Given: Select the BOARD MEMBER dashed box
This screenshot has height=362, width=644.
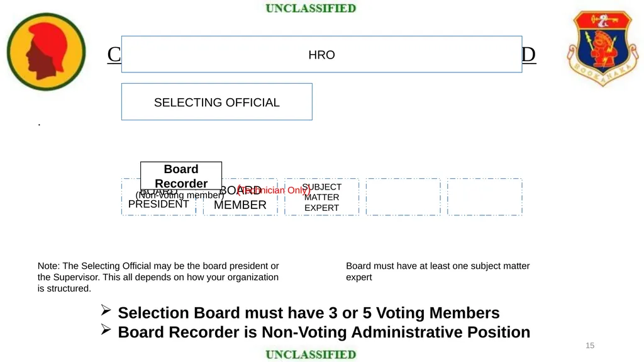Looking at the screenshot, I should point(240,197).
